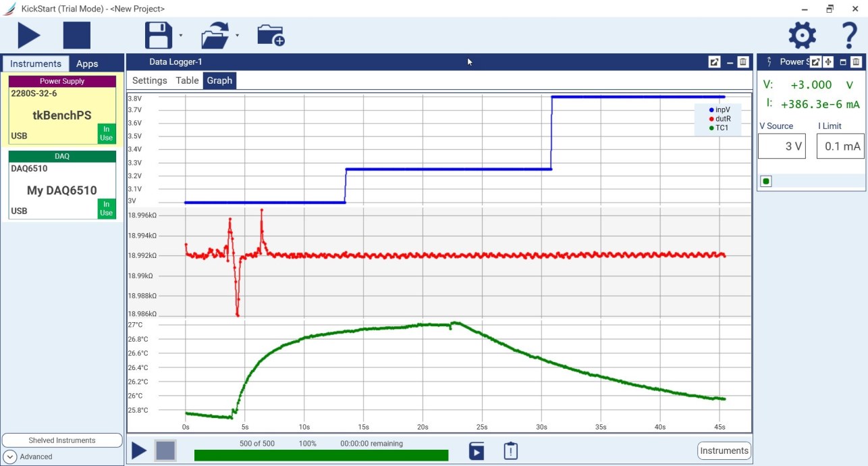Viewport: 868px width, 466px height.
Task: Open the dropdown arrow next to open folder
Action: [237, 35]
